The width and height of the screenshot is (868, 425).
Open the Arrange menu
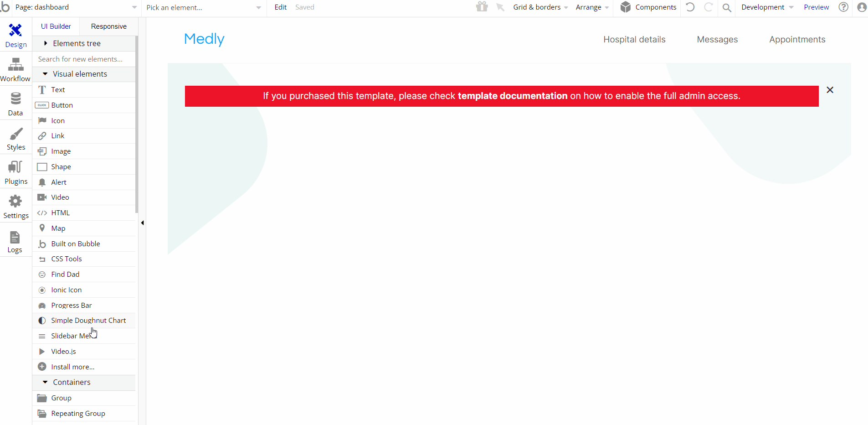pos(592,7)
